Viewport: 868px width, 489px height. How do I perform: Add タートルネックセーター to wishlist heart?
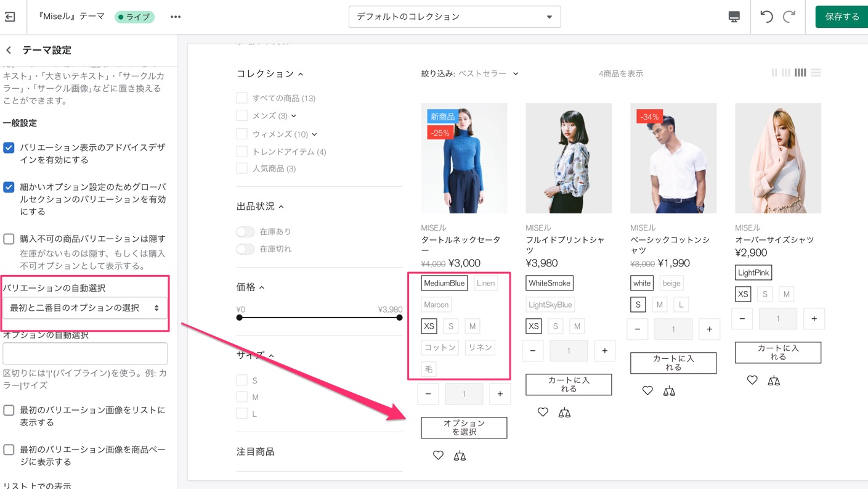[x=438, y=456]
